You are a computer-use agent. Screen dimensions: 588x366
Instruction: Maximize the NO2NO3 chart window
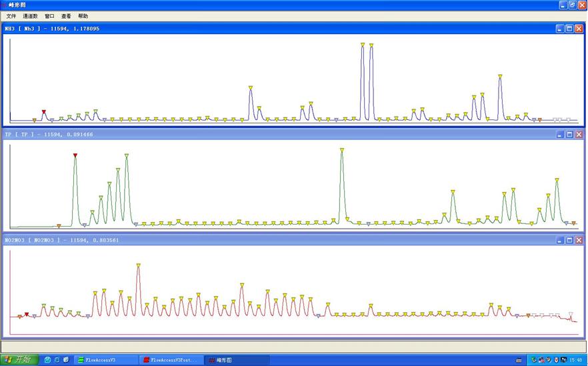click(569, 240)
